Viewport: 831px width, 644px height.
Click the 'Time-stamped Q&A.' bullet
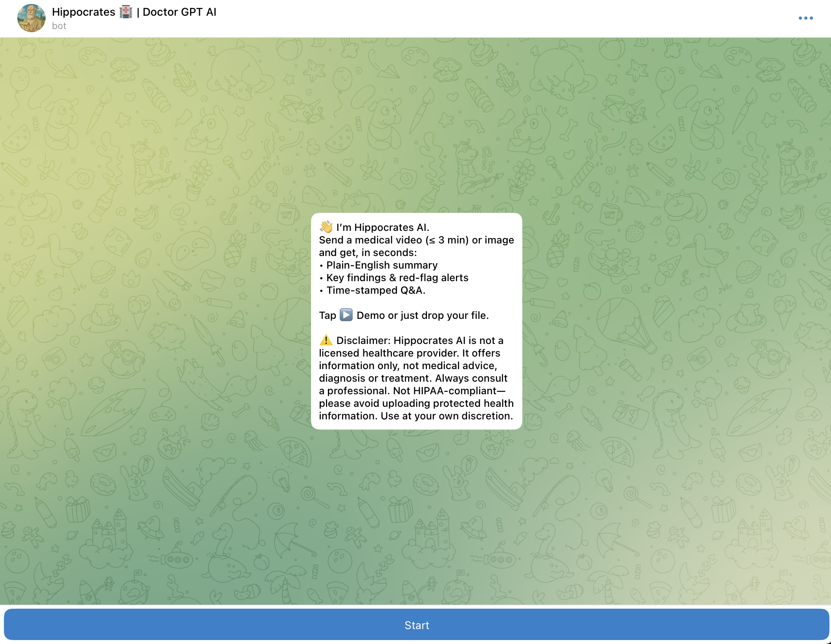(x=375, y=290)
